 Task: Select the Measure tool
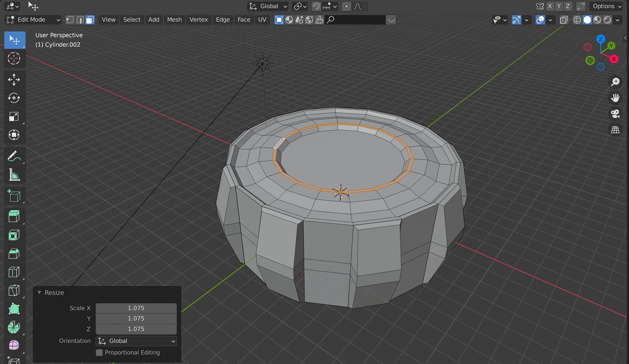pos(14,175)
